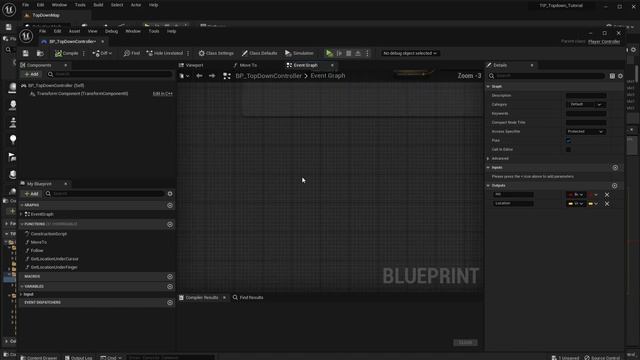The image size is (640, 360).
Task: Go back with the graph navigation left arrow
Action: coord(199,76)
